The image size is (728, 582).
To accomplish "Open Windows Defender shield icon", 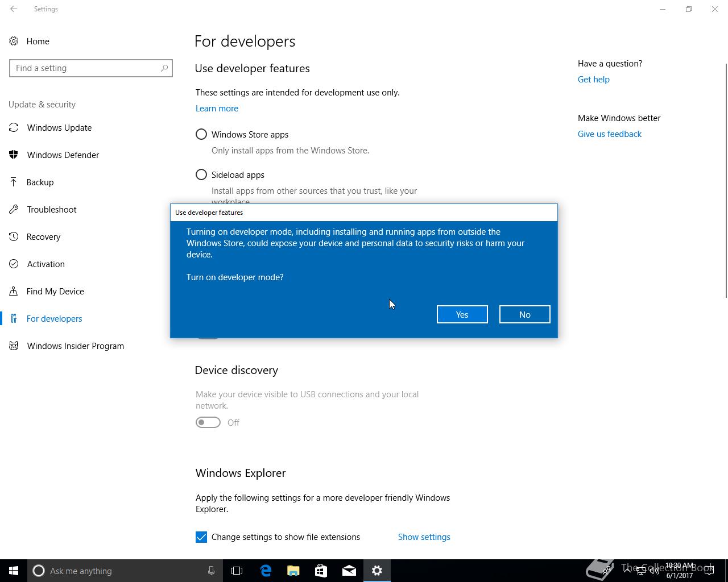I will [14, 155].
